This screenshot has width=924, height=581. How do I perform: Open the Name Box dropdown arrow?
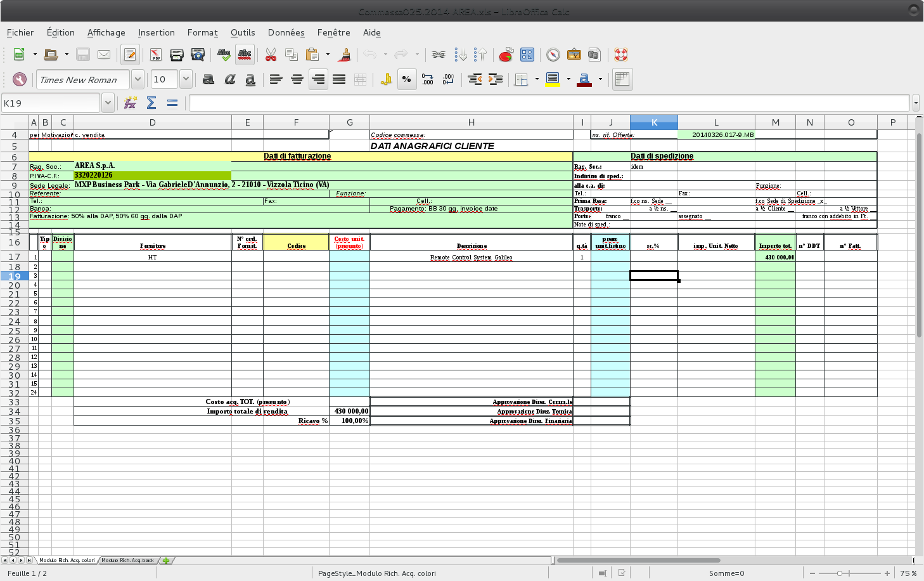[108, 103]
